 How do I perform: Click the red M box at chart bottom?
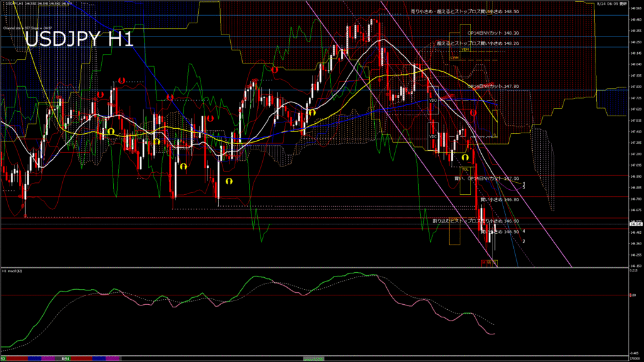pyautogui.click(x=484, y=263)
